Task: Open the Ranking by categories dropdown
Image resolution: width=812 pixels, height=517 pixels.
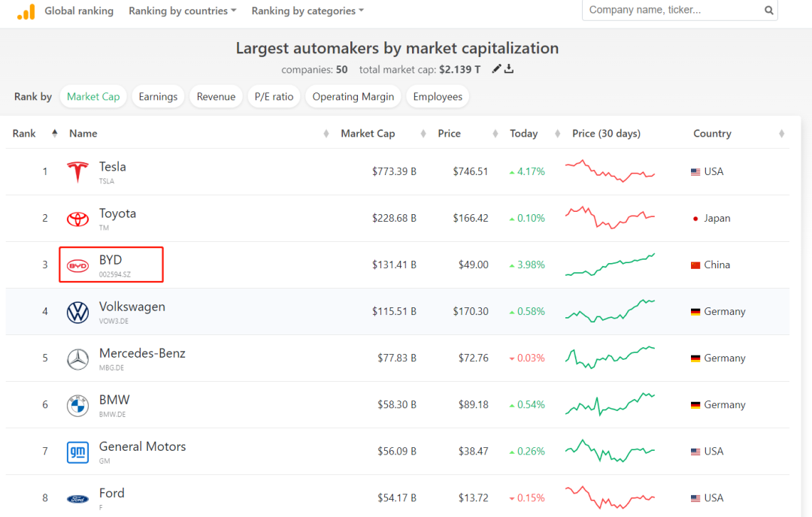Action: pyautogui.click(x=308, y=11)
